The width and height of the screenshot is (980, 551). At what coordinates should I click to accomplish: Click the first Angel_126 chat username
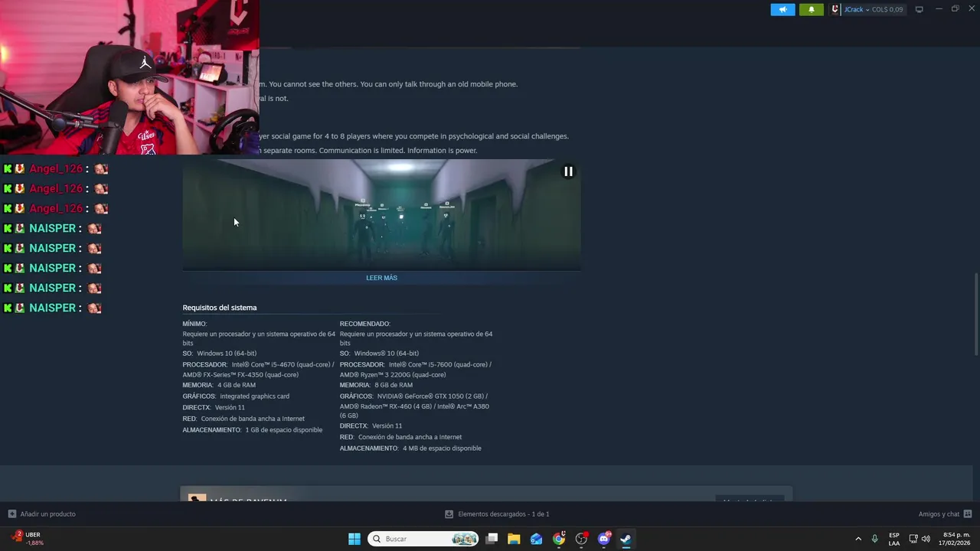click(x=56, y=168)
